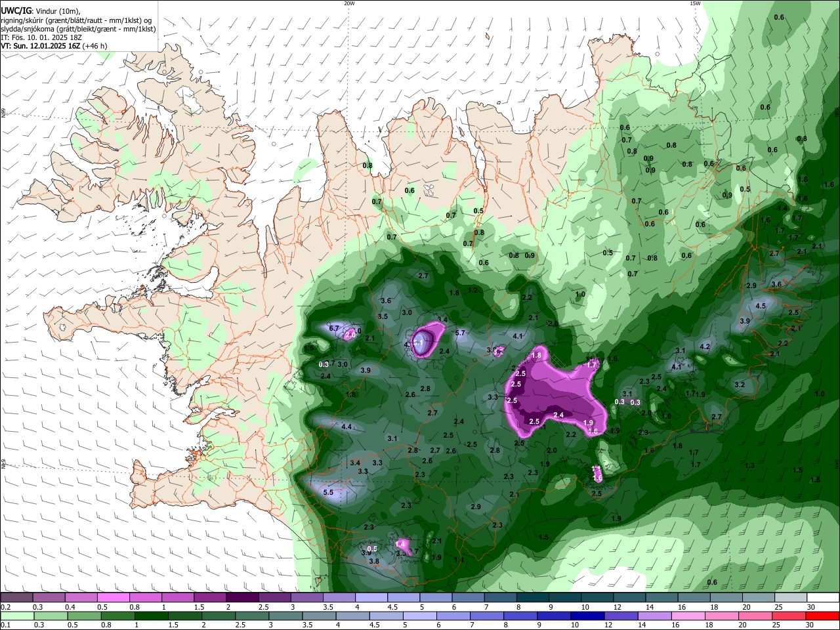Select the pale grey swatch labeled 25 in top legend row

[x=790, y=598]
